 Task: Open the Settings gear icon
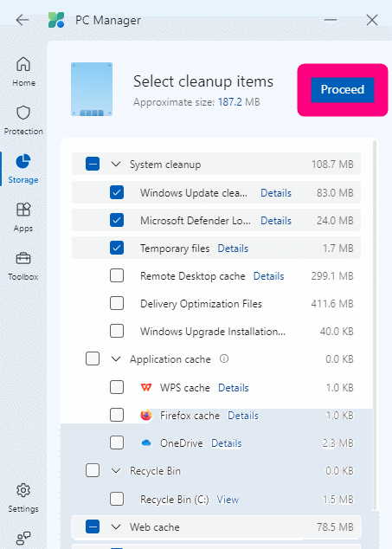[x=23, y=490]
